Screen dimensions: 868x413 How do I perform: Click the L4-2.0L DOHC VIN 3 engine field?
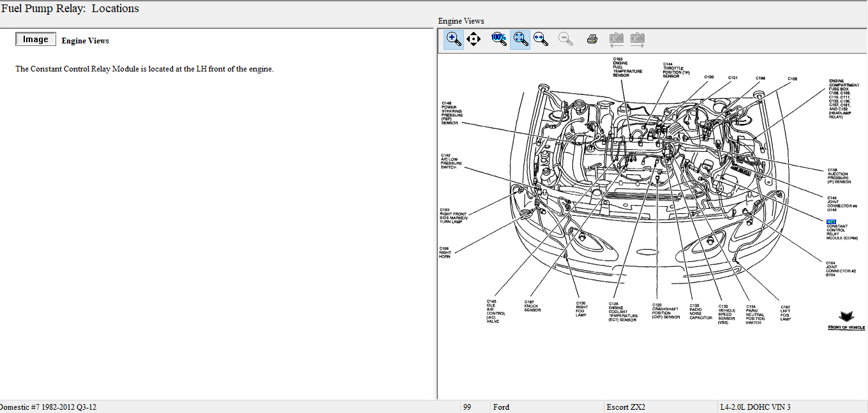point(755,407)
